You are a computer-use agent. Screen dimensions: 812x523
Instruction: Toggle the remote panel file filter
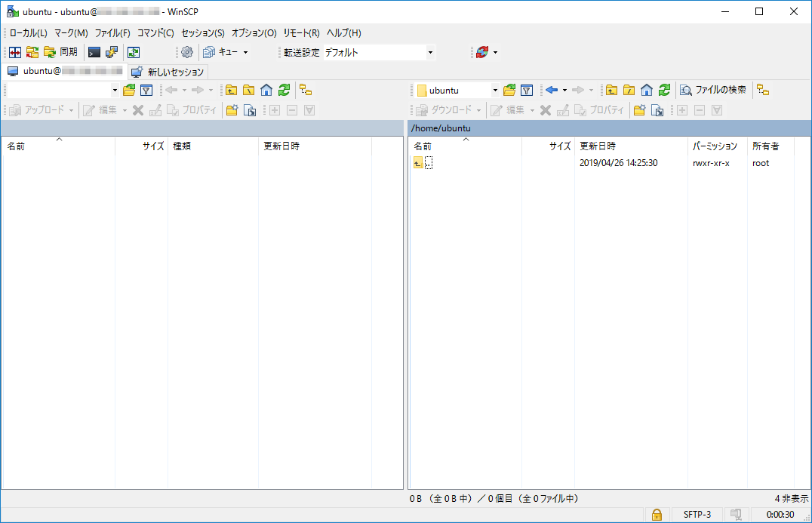click(526, 90)
